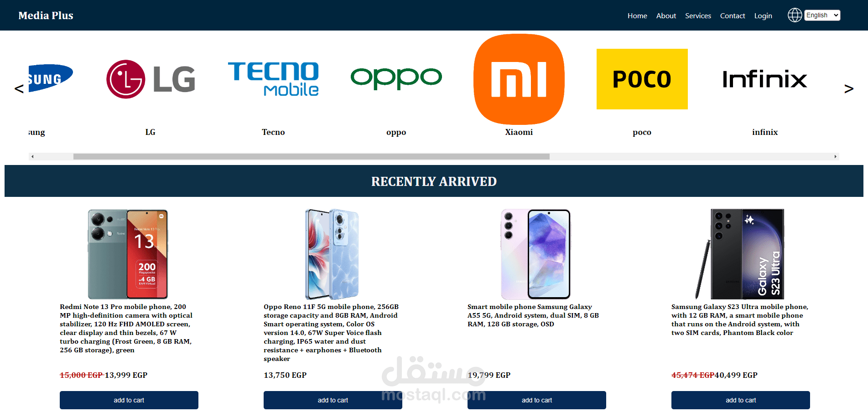This screenshot has width=868, height=412.
Task: Click the brand carousel horizontal scrollbar thumb
Action: pyautogui.click(x=312, y=156)
